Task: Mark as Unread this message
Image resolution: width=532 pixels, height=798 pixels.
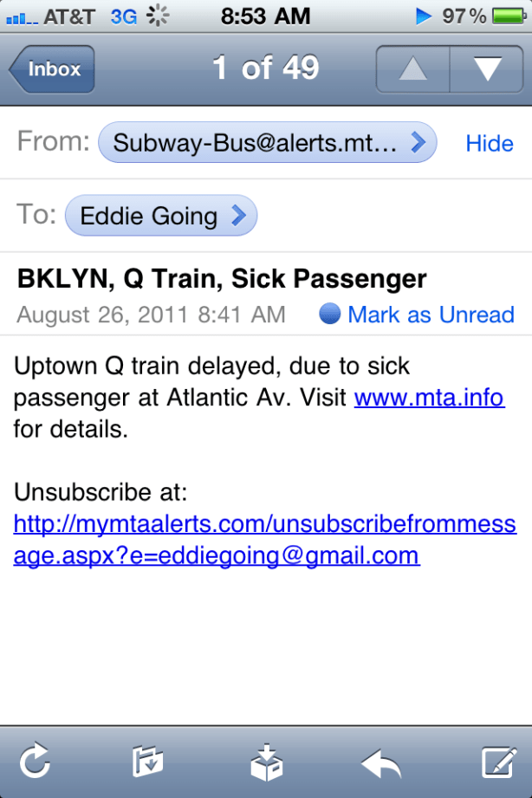Action: [x=431, y=314]
